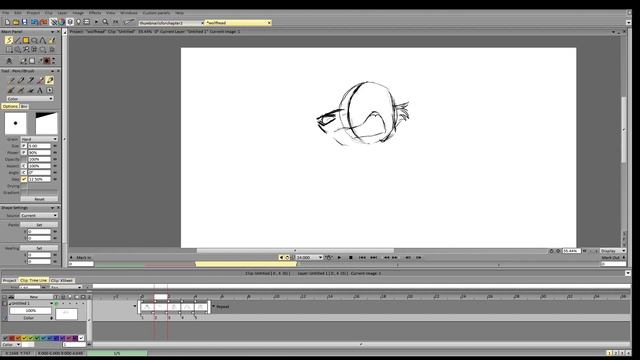Viewport: 640px width, 360px height.
Task: Click the open project folder icon
Action: [x=16, y=22]
